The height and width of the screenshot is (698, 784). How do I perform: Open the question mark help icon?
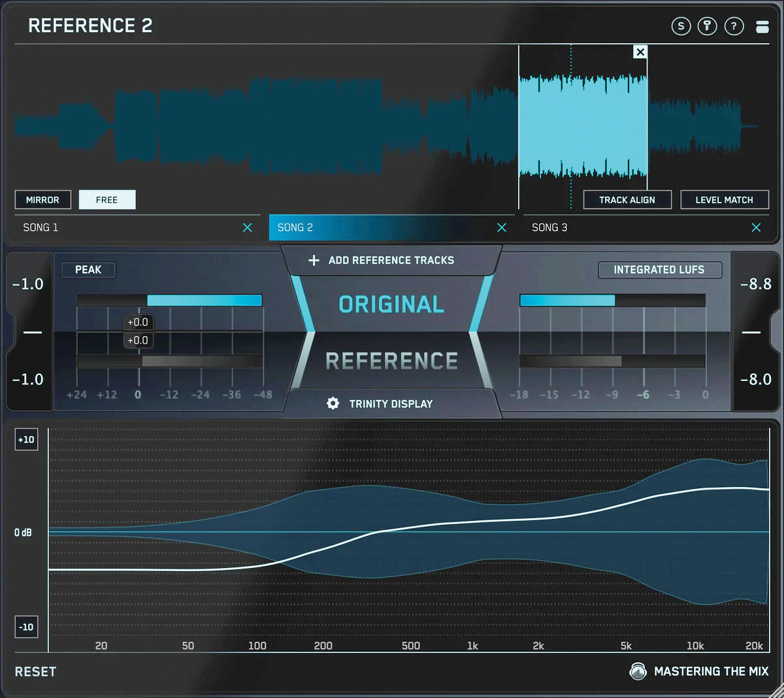tap(734, 26)
